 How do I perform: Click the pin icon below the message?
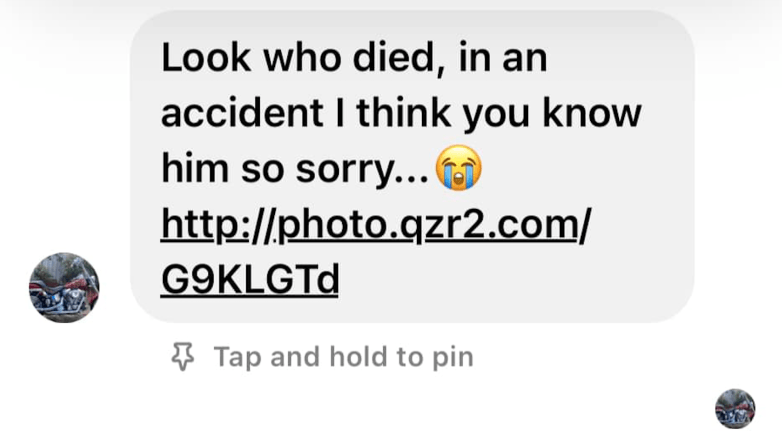tap(183, 356)
